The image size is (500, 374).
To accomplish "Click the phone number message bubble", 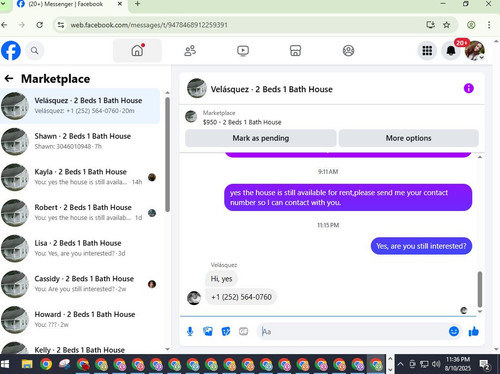I will (x=241, y=297).
